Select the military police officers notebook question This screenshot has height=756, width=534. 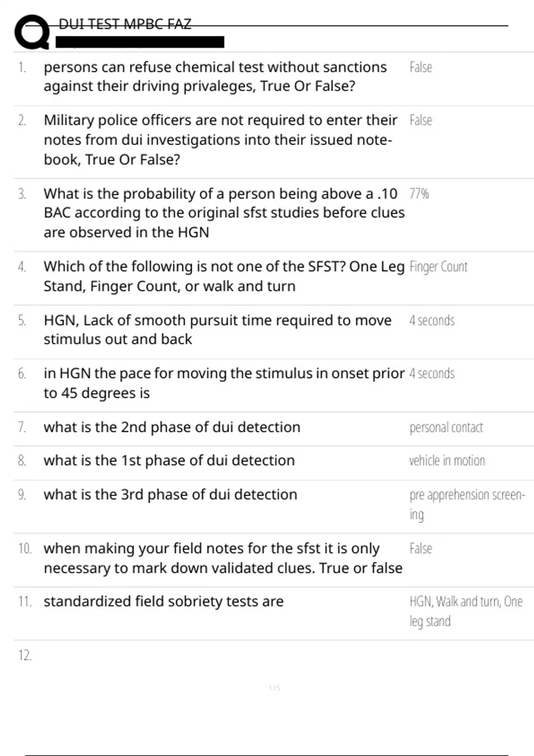[x=220, y=140]
